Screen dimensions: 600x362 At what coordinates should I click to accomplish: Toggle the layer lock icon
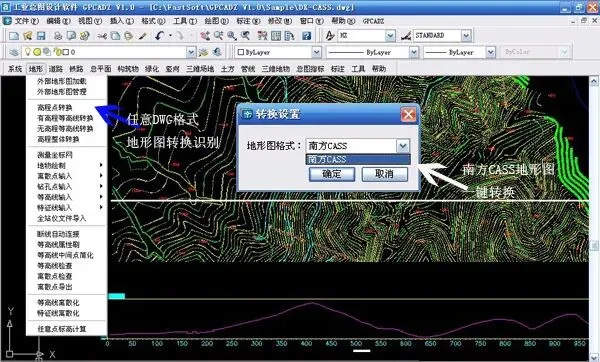point(57,52)
